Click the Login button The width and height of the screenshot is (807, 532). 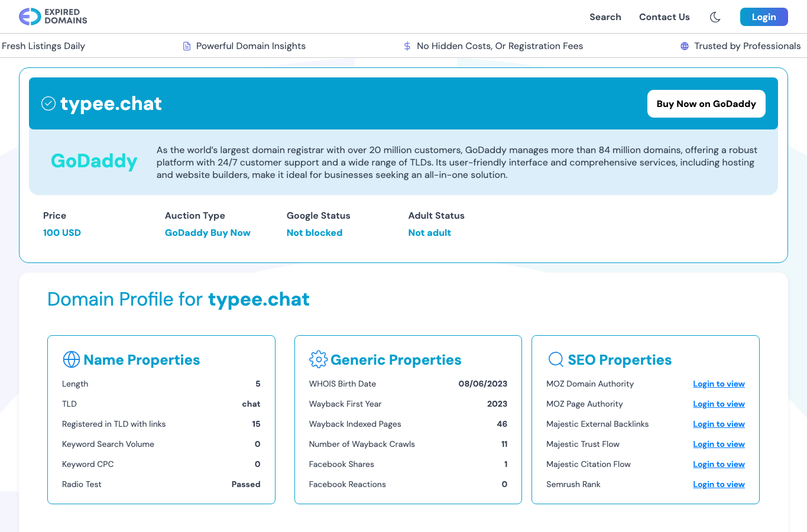tap(764, 17)
